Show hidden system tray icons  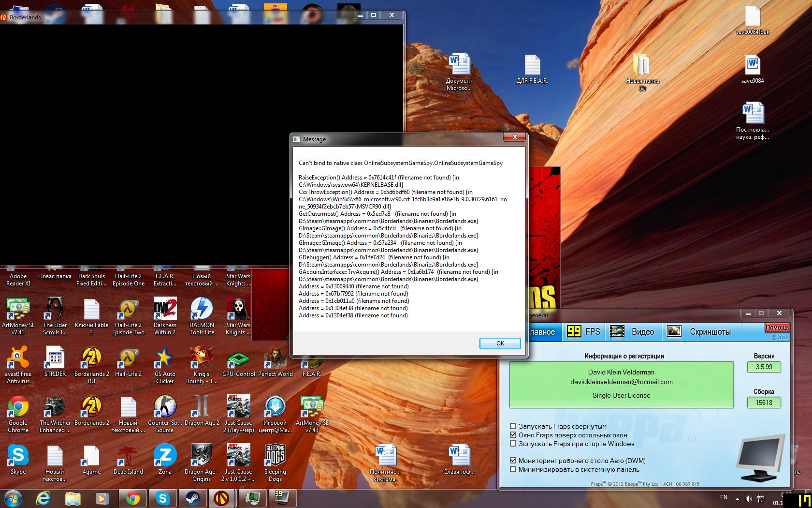tap(737, 498)
